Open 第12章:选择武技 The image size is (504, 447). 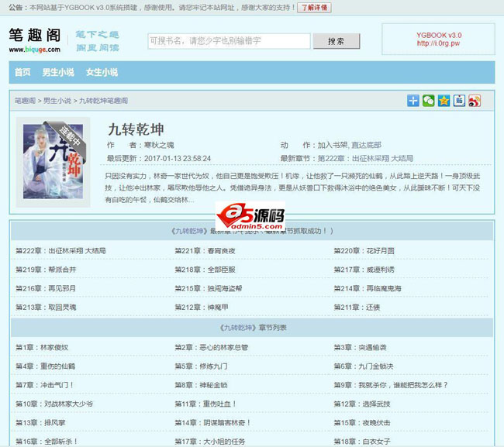click(x=362, y=404)
